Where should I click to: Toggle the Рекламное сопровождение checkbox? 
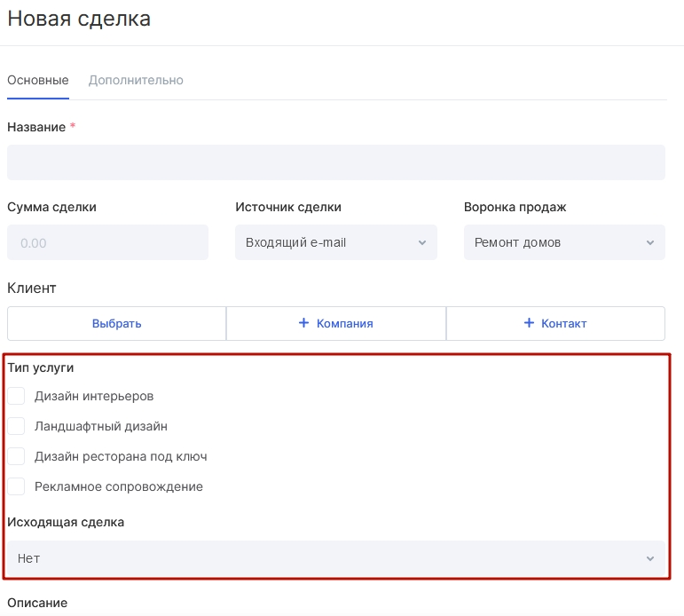[16, 486]
